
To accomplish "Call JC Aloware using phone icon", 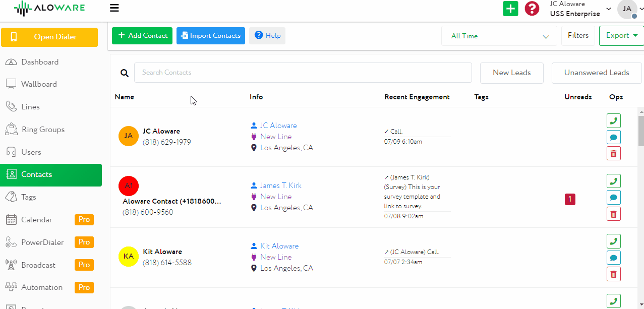I will click(613, 121).
